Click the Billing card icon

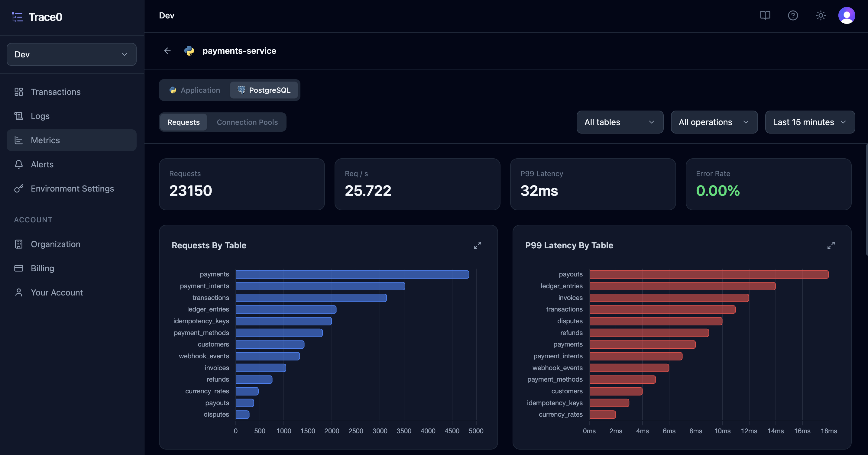click(18, 268)
